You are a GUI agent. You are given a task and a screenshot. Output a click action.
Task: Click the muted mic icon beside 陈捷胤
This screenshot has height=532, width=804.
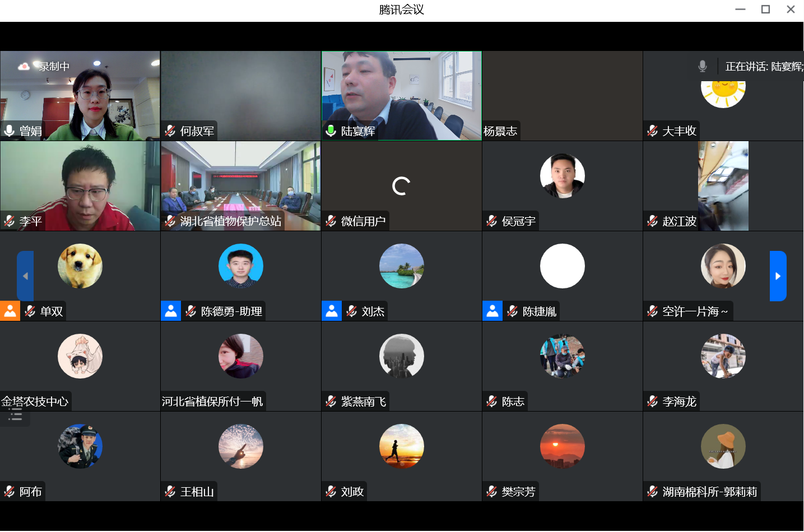[513, 311]
